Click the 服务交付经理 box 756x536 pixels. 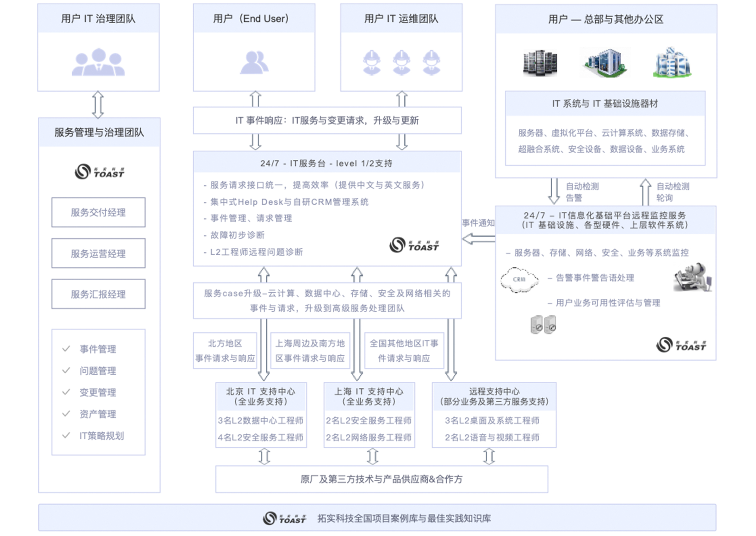(98, 212)
